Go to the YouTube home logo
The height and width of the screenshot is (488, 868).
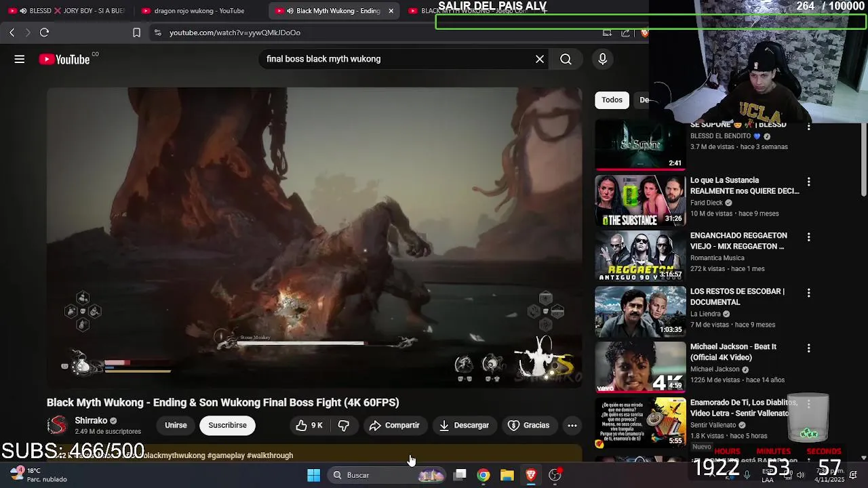[x=64, y=60]
